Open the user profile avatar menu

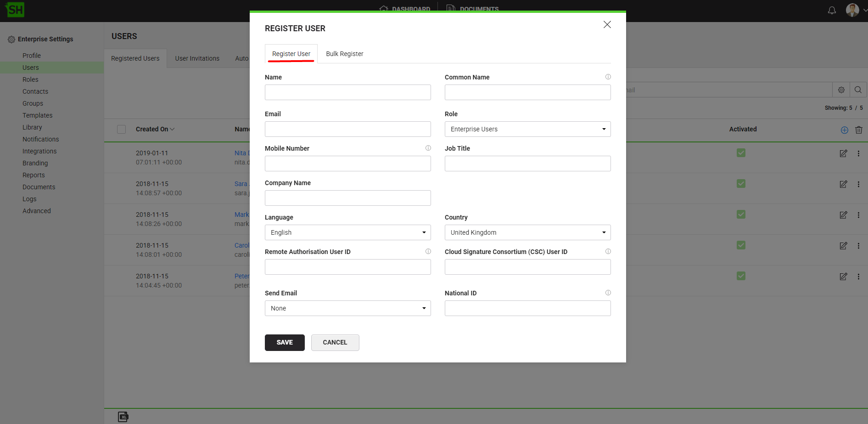click(852, 10)
